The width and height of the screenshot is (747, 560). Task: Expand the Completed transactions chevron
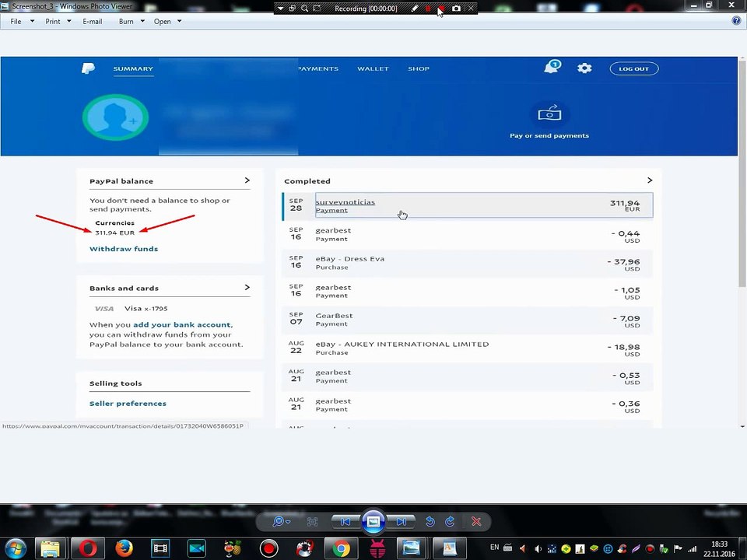tap(650, 180)
